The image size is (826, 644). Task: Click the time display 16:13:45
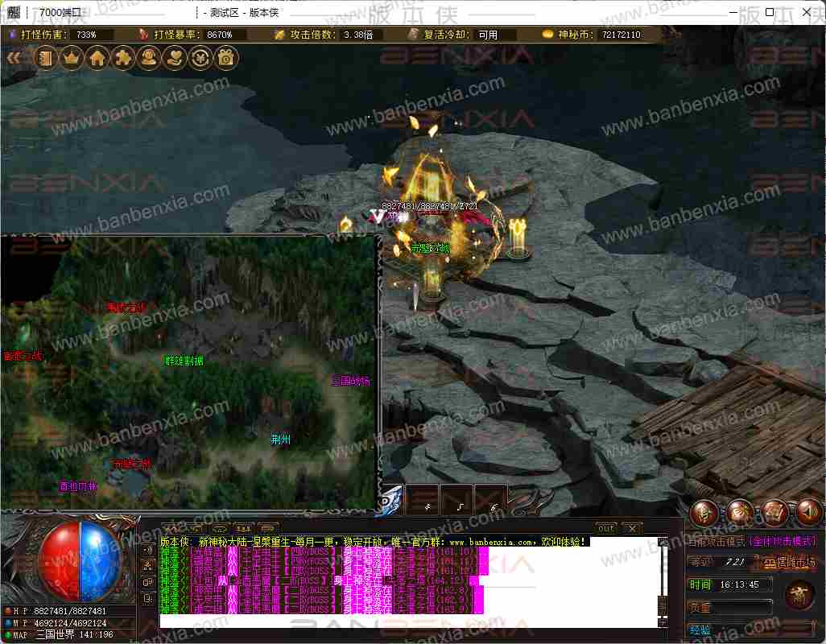coord(740,584)
